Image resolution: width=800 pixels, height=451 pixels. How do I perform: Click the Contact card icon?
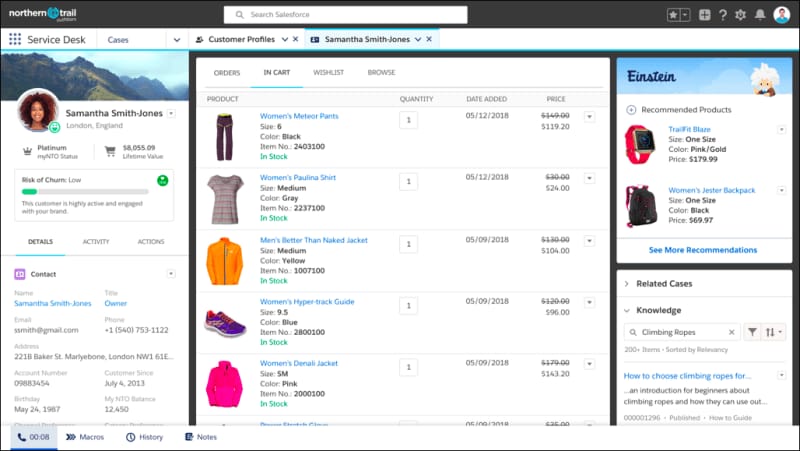(20, 274)
